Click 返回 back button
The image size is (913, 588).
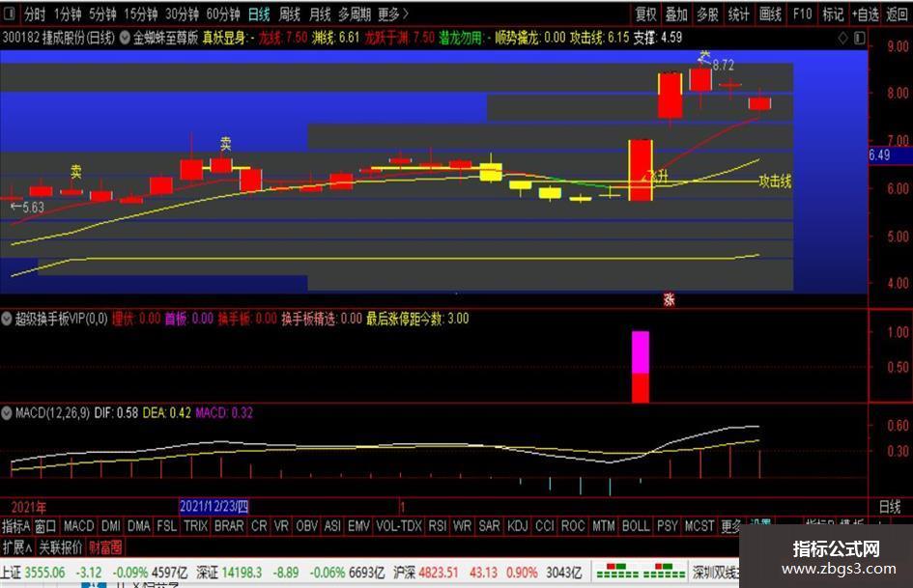897,14
